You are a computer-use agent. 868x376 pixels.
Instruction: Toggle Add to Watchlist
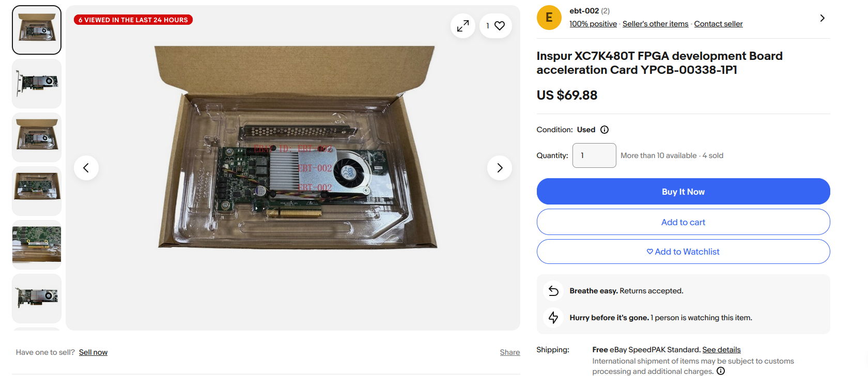683,252
